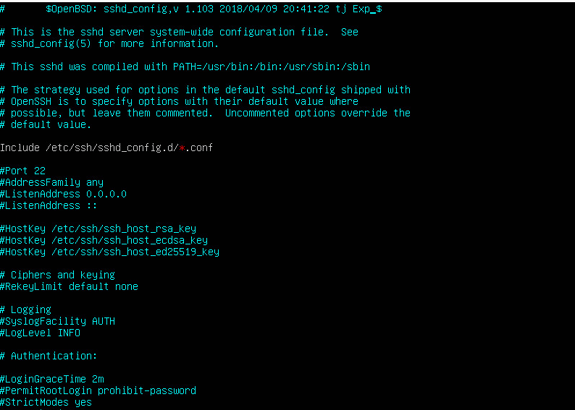Click the # Logging comment heading
This screenshot has height=410, width=575.
tap(26, 310)
